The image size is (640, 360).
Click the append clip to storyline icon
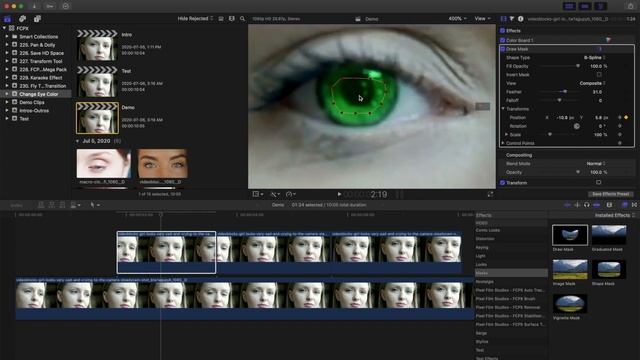pyautogui.click(x=62, y=205)
